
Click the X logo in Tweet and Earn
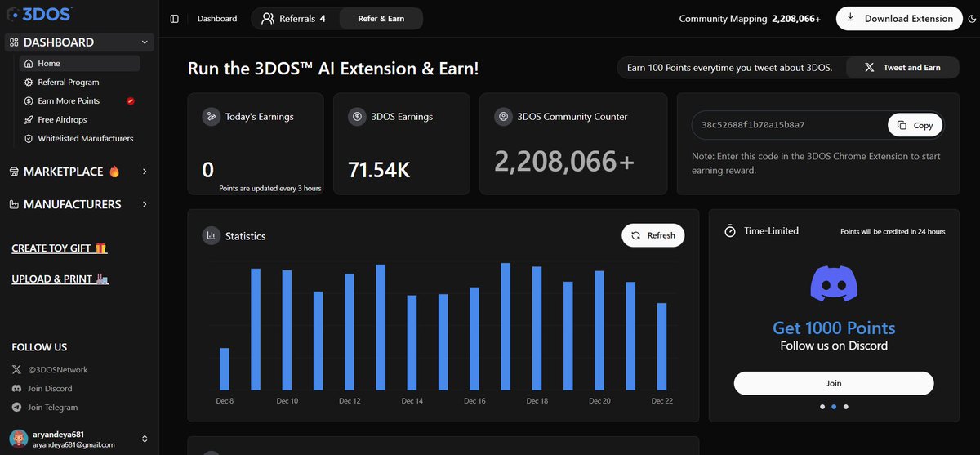pyautogui.click(x=870, y=68)
